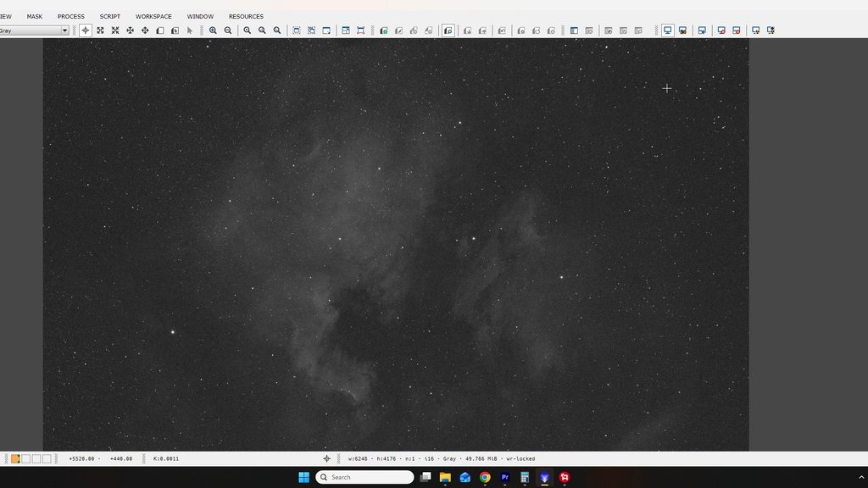Toggle the second workspace box in status bar

pyautogui.click(x=26, y=458)
